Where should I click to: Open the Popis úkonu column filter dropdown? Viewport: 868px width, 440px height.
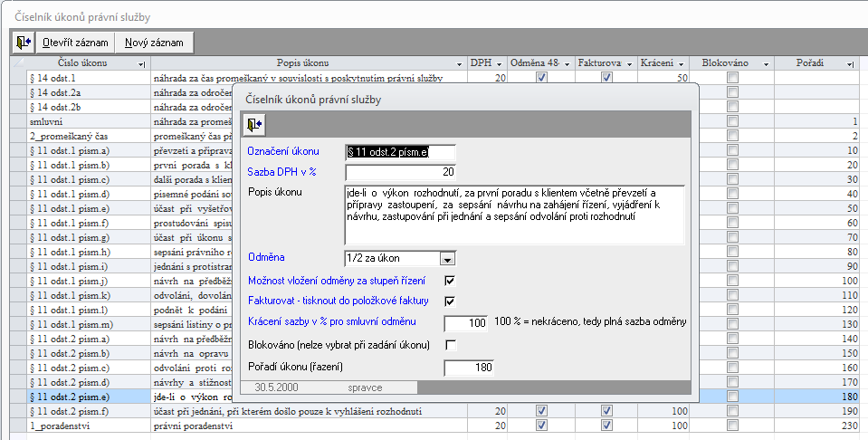click(459, 64)
